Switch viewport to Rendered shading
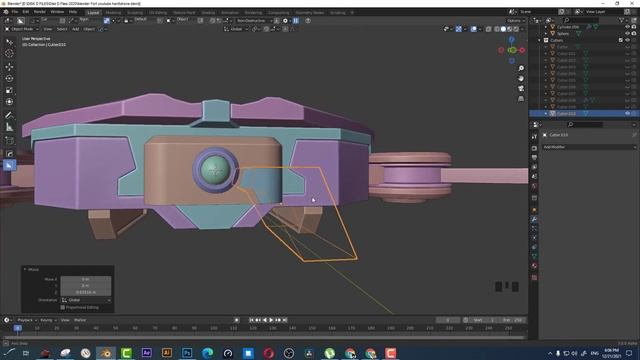This screenshot has height=360, width=640. [x=516, y=29]
